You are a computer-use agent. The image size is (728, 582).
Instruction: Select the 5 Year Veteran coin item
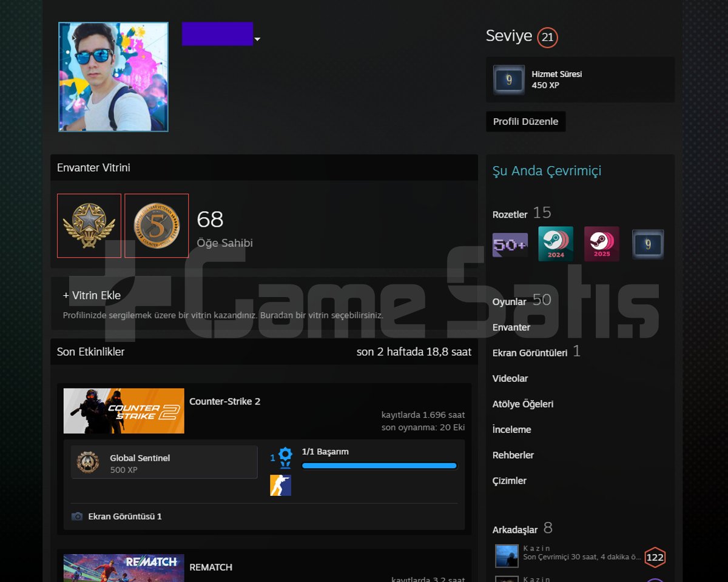157,226
